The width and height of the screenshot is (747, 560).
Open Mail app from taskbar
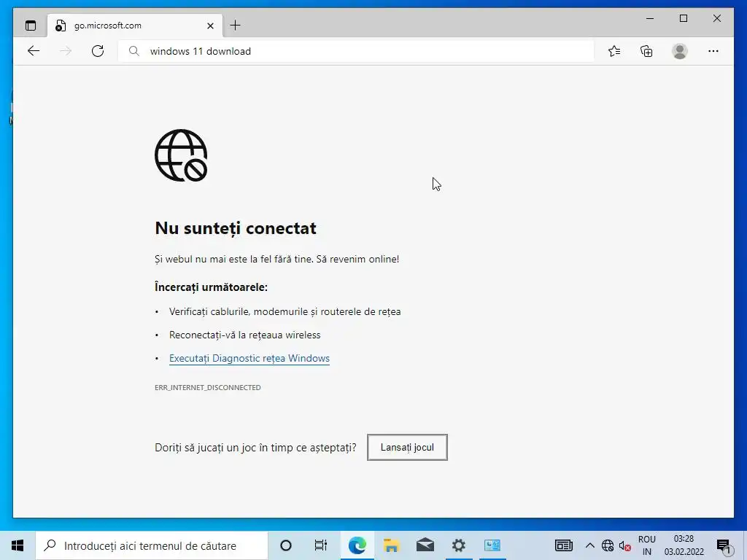tap(425, 545)
